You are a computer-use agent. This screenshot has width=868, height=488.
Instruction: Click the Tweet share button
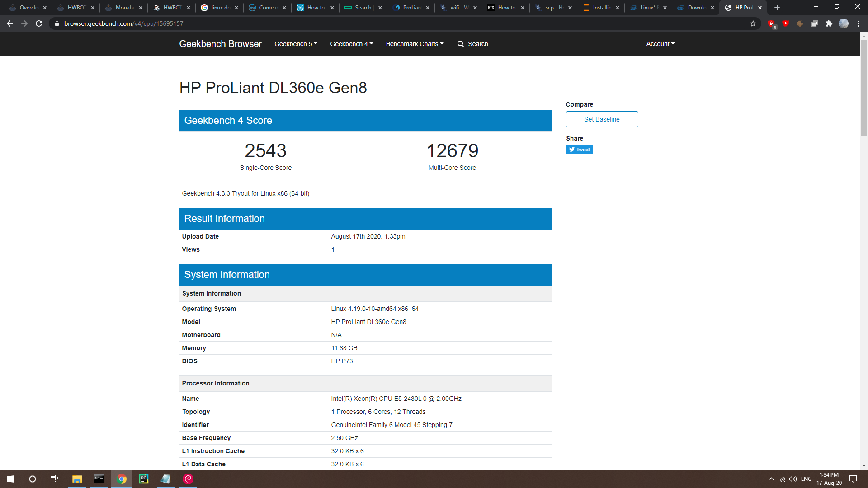(579, 150)
